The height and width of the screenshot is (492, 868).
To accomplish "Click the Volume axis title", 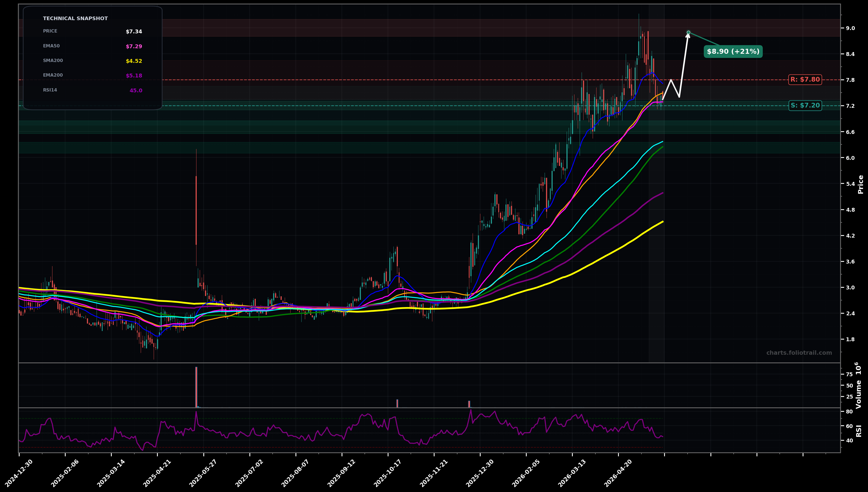I will [859, 385].
